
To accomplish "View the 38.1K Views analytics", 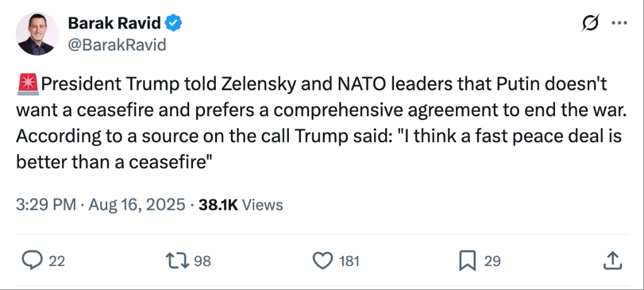I will coord(240,205).
